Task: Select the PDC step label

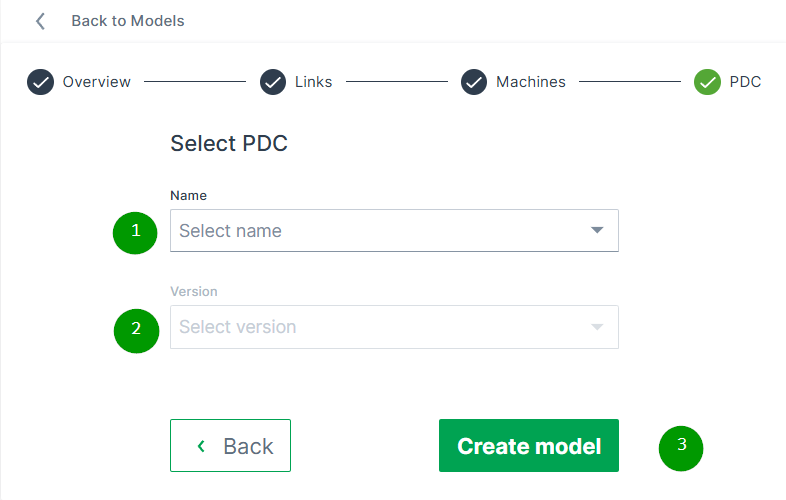Action: tap(745, 82)
